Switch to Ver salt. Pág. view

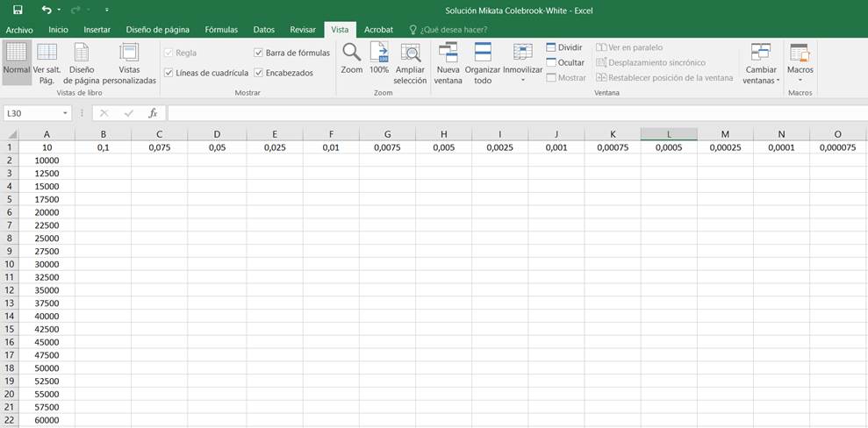pos(47,53)
